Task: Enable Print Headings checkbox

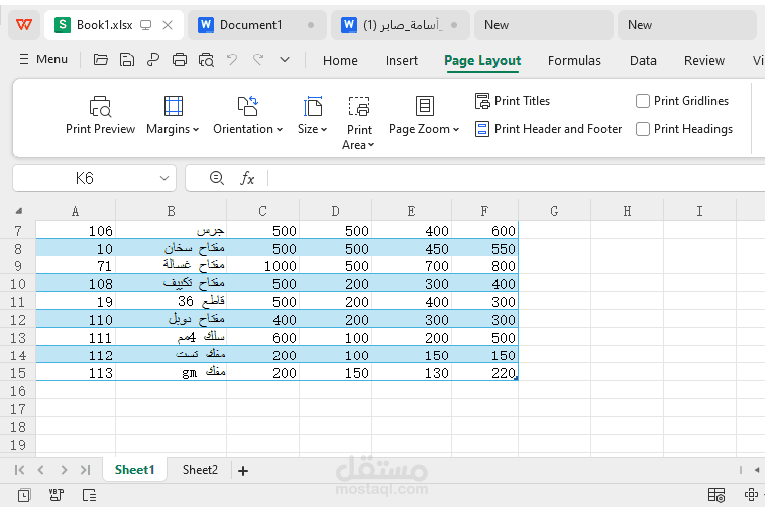Action: 643,129
